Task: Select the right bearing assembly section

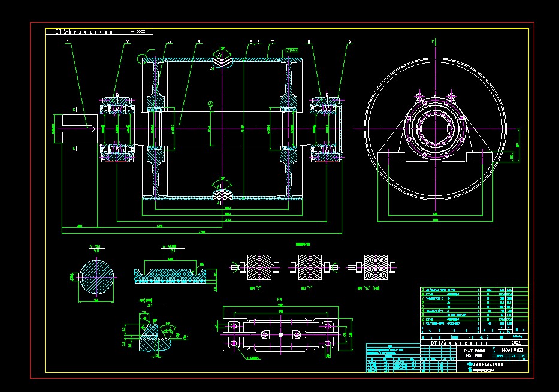Action: (327, 128)
